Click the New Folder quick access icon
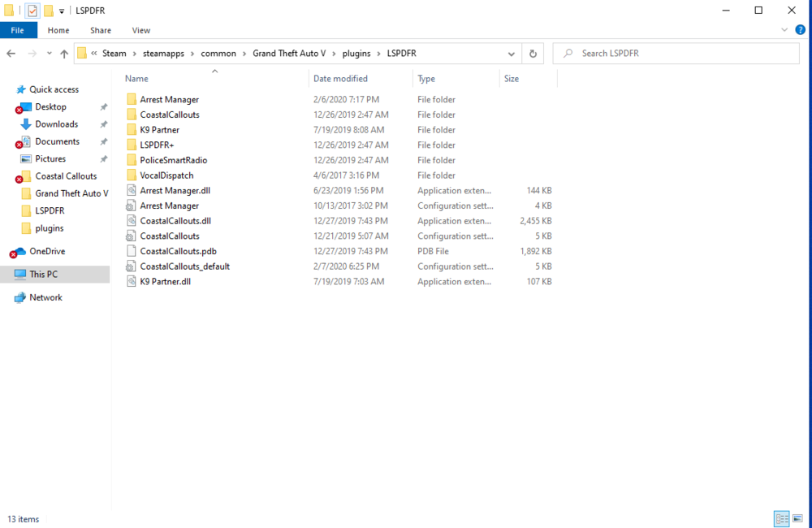The width and height of the screenshot is (812, 528). click(47, 10)
